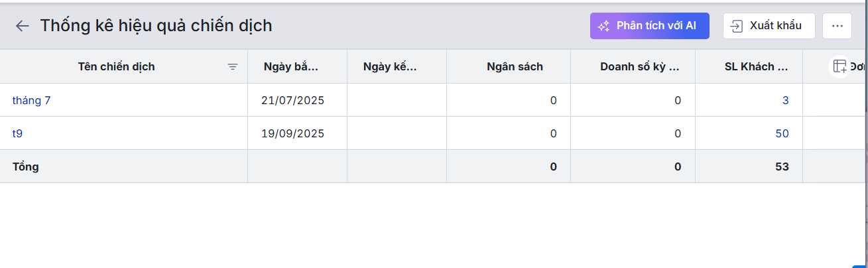This screenshot has width=868, height=268.
Task: Click customer count 50 link
Action: 782,133
